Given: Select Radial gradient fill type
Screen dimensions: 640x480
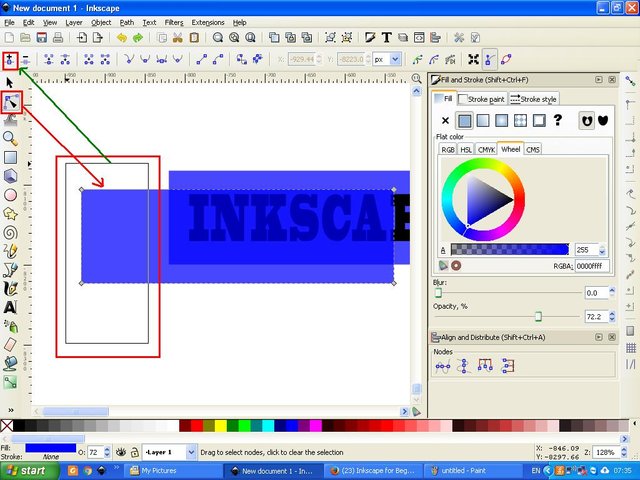Looking at the screenshot, I should [501, 121].
